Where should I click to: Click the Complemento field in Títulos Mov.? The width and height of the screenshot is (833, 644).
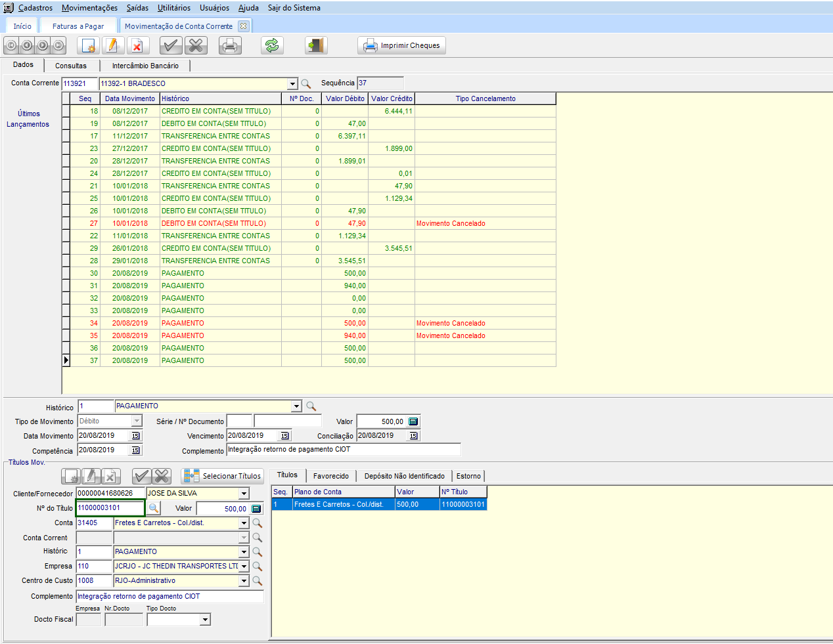(x=169, y=597)
